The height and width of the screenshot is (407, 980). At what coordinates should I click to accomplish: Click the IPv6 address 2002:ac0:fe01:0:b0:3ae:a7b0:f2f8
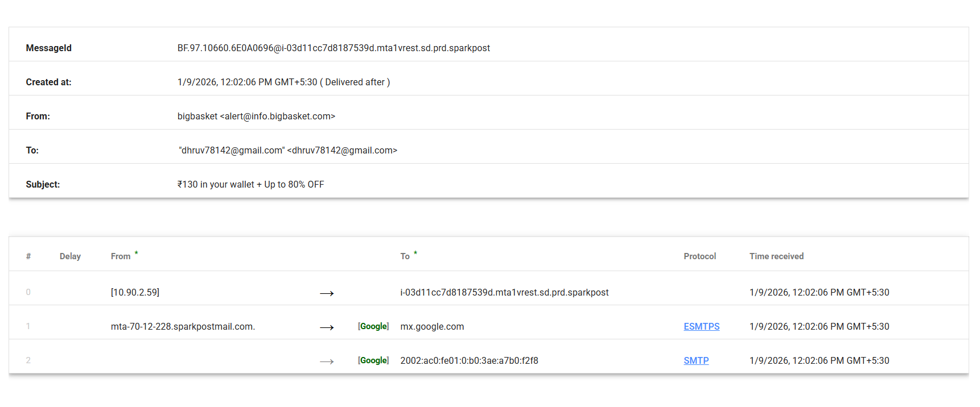[469, 360]
